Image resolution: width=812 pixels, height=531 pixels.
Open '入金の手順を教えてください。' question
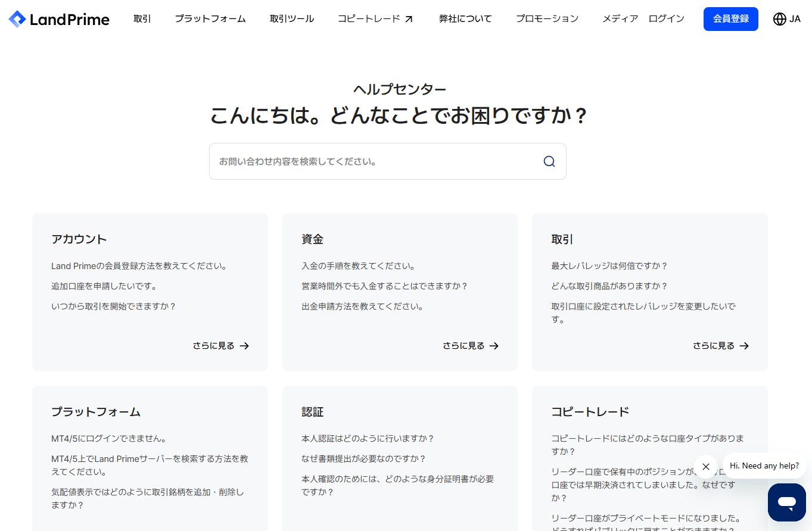click(359, 266)
